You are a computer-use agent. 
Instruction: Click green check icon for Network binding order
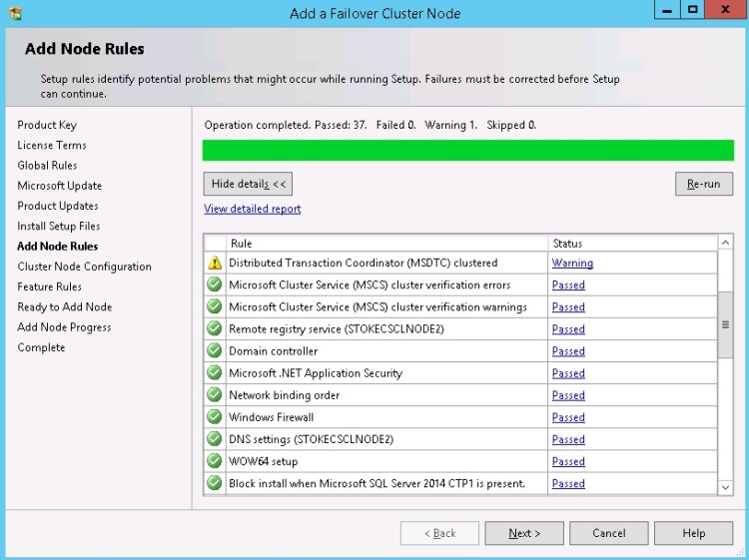(215, 394)
